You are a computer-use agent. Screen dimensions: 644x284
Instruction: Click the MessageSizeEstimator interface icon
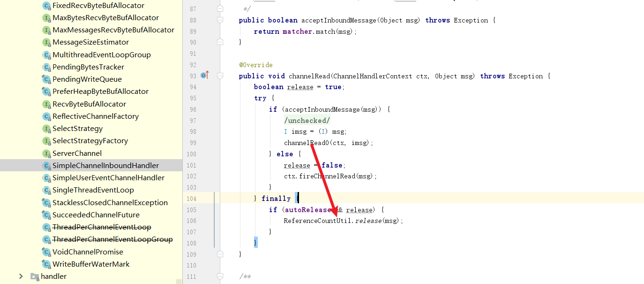[46, 42]
